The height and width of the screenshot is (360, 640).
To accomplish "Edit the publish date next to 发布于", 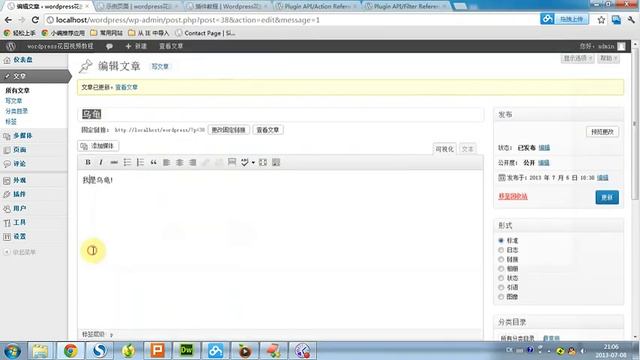I will pos(602,178).
